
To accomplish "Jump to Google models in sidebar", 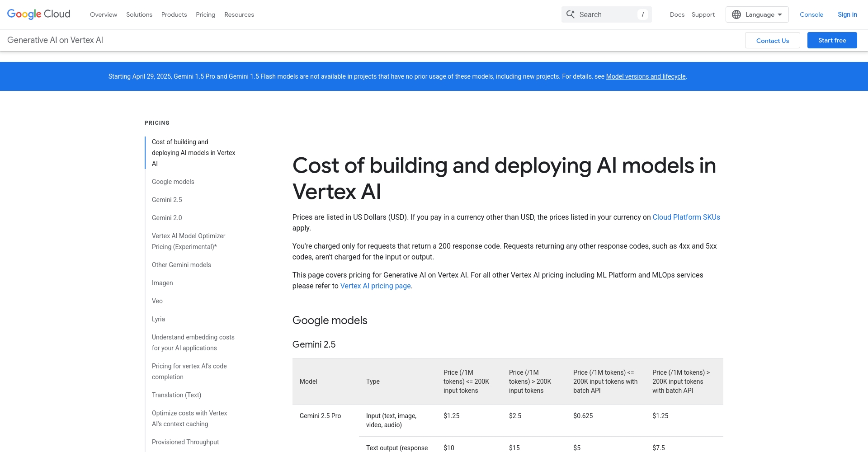I will pos(173,182).
